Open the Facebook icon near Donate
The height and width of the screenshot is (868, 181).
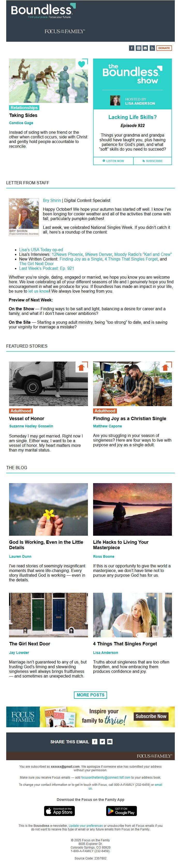pyautogui.click(x=132, y=48)
